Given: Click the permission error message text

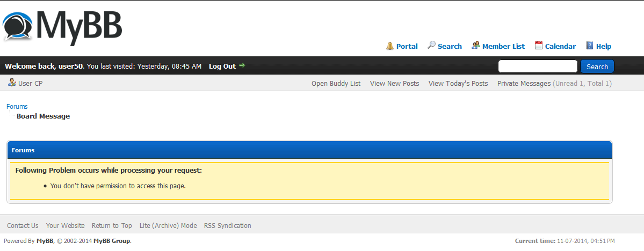Looking at the screenshot, I should tap(118, 186).
